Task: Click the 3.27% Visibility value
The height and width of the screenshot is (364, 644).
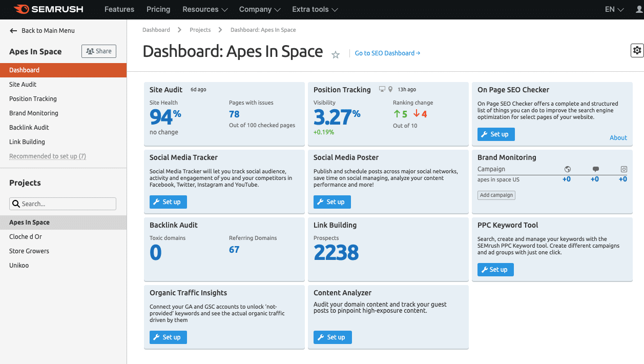Action: click(337, 117)
